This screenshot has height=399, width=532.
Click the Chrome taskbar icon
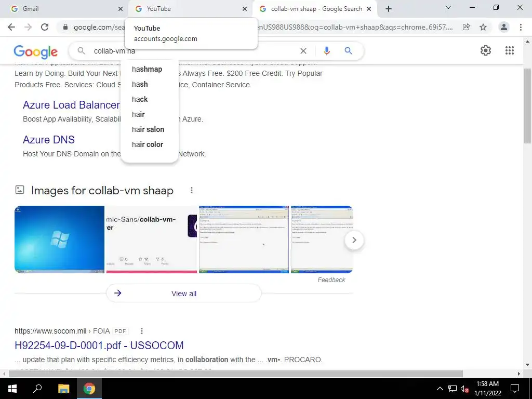(x=89, y=389)
